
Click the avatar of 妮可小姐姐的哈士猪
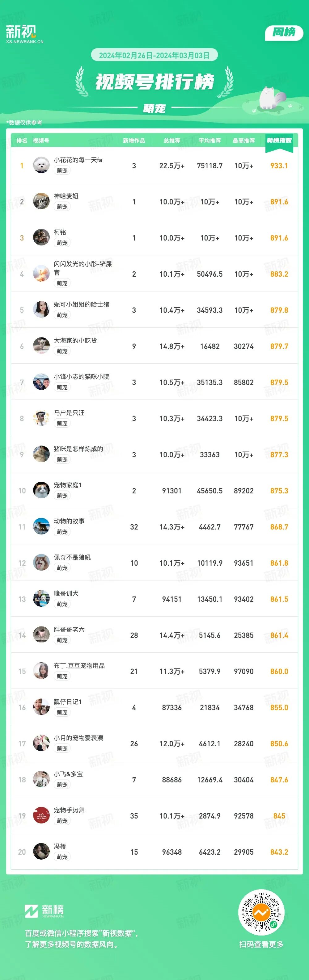41,310
